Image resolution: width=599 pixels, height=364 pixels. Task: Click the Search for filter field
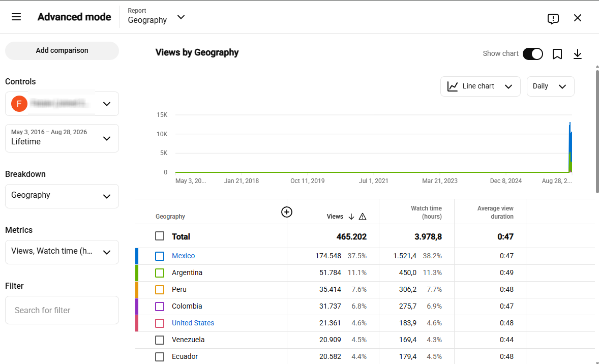point(62,310)
